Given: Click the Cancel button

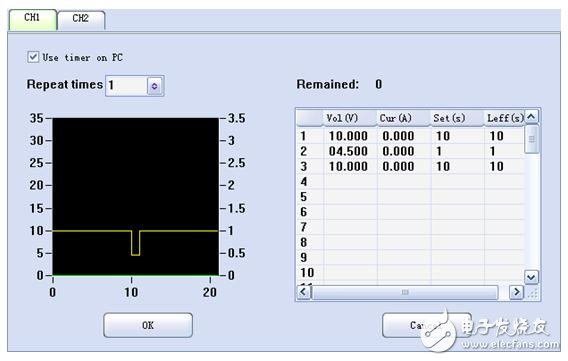Looking at the screenshot, I should (x=427, y=325).
